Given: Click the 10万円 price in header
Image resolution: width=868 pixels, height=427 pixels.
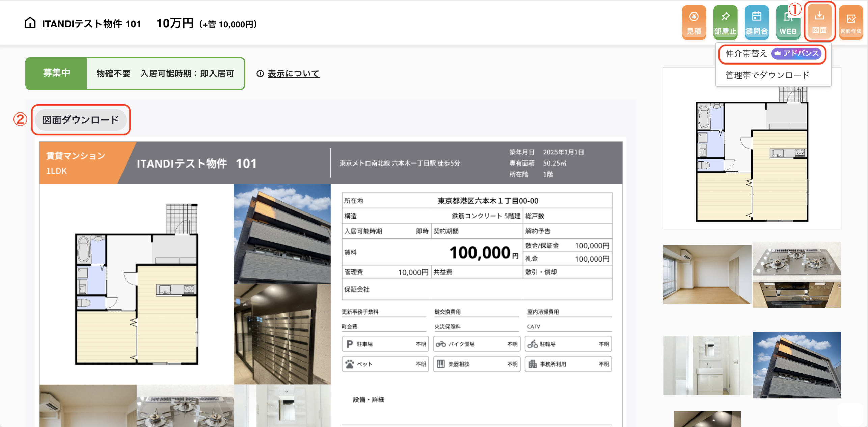Looking at the screenshot, I should click(x=175, y=23).
